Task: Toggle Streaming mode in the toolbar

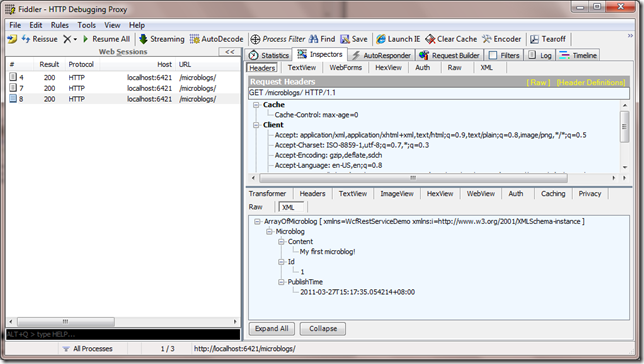Action: [162, 39]
